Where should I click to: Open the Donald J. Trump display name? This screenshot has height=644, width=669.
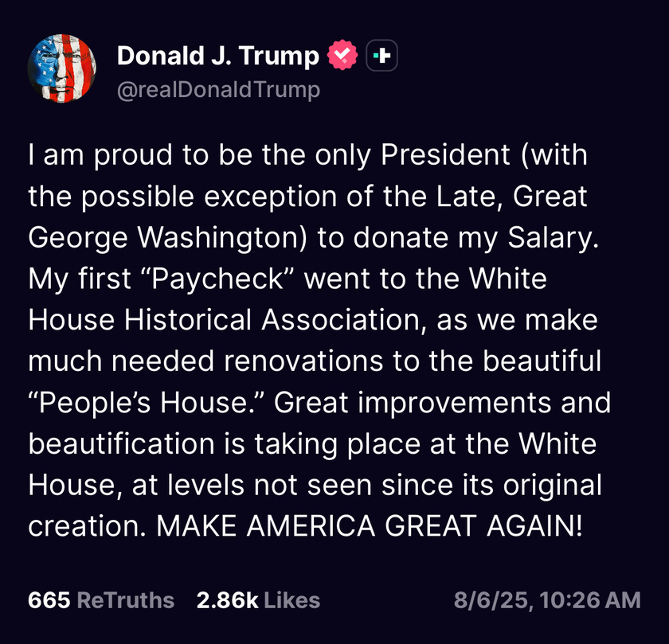click(x=218, y=56)
